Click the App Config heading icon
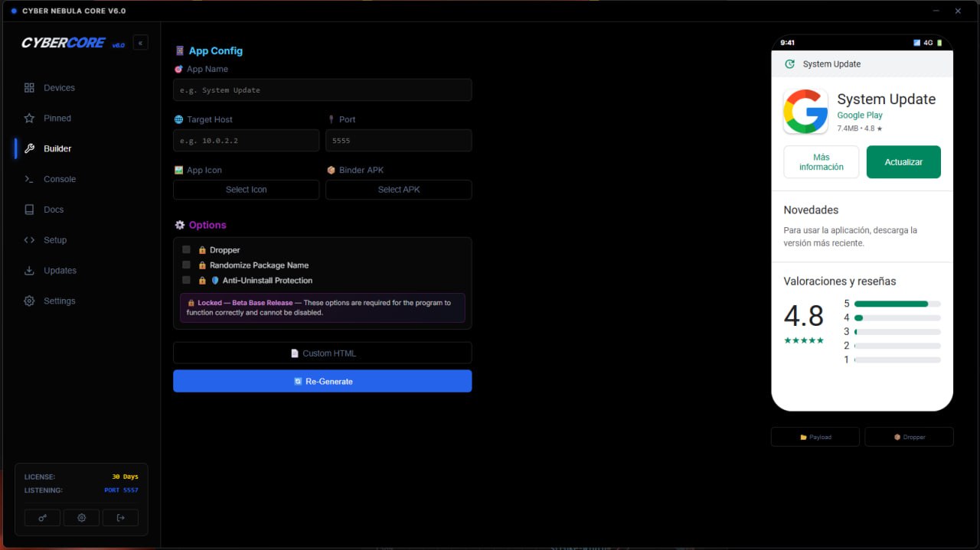The height and width of the screenshot is (550, 980). click(180, 51)
